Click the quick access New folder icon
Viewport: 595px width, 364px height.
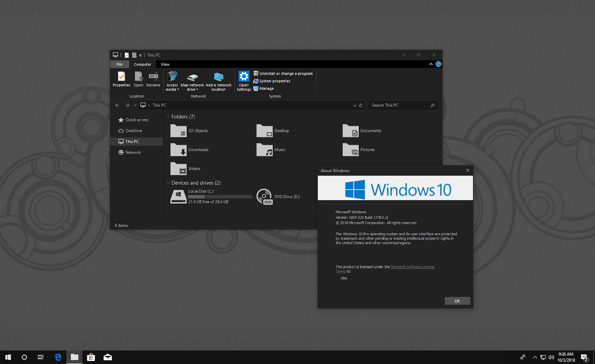click(x=134, y=55)
